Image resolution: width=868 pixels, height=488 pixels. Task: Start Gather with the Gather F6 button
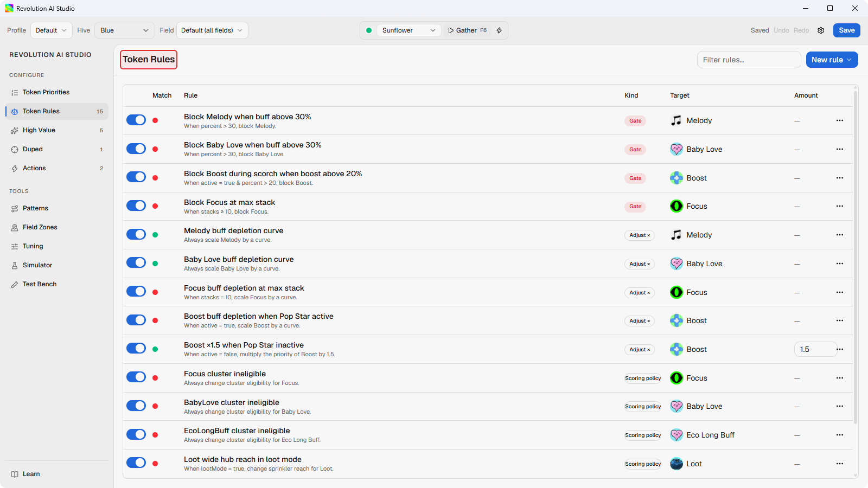pos(467,30)
